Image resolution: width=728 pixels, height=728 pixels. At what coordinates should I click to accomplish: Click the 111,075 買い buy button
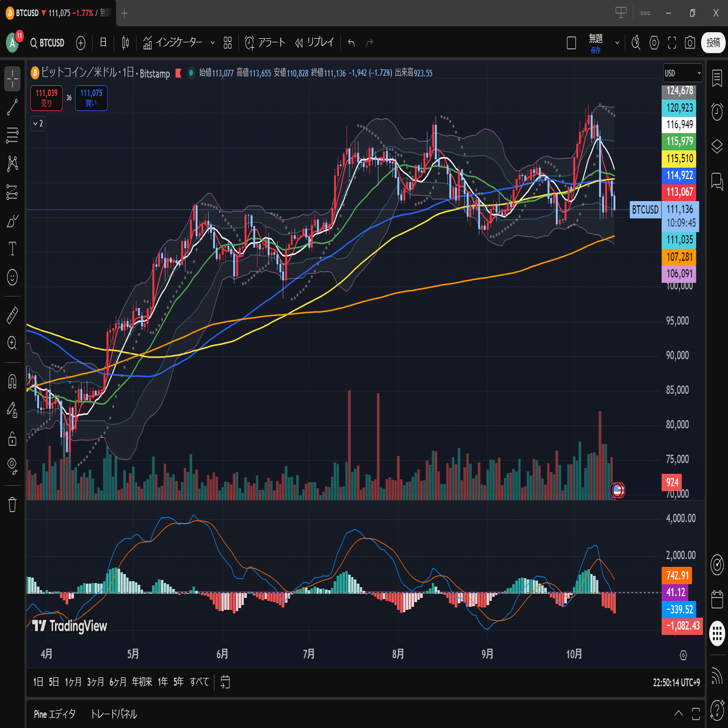pos(91,98)
